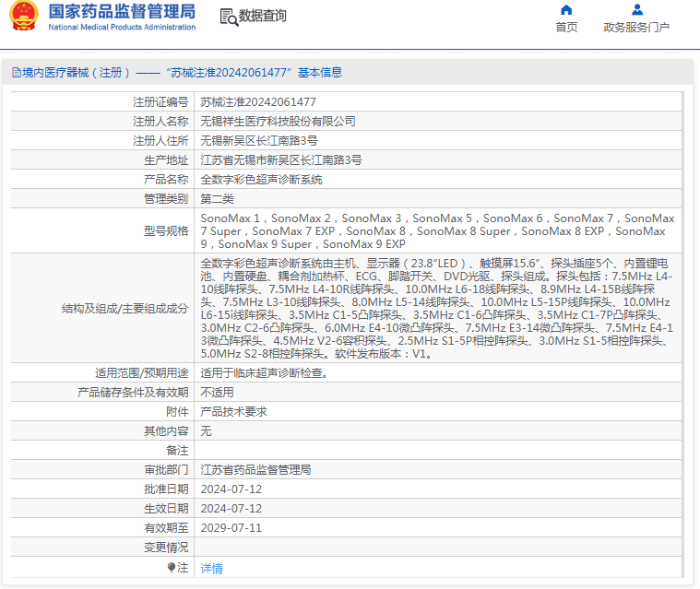The width and height of the screenshot is (700, 589).
Task: Open the data query magnifier icon
Action: (229, 17)
